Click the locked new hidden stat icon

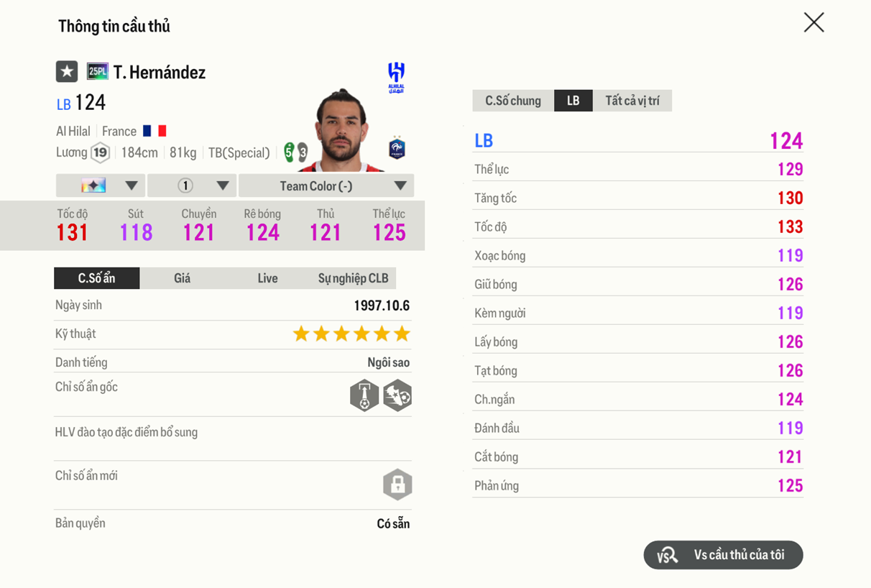pyautogui.click(x=397, y=484)
